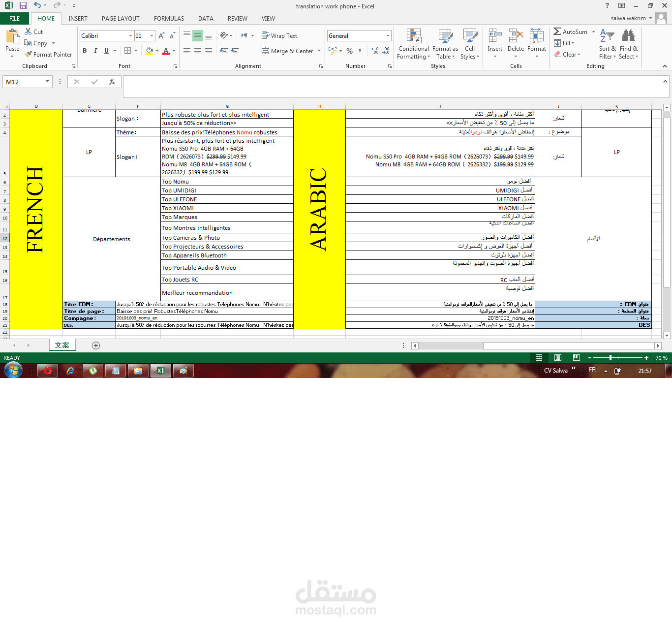Click the Wrap Text button
This screenshot has width=672, height=630.
click(279, 35)
